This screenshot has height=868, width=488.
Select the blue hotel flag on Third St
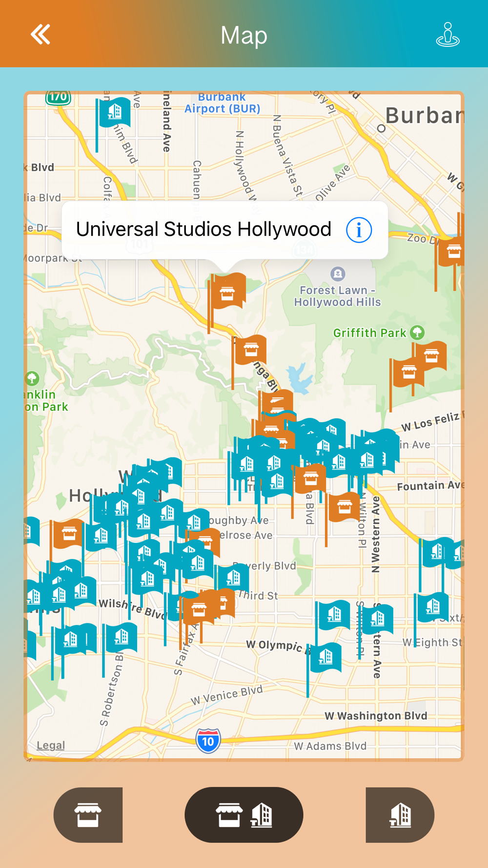click(233, 579)
